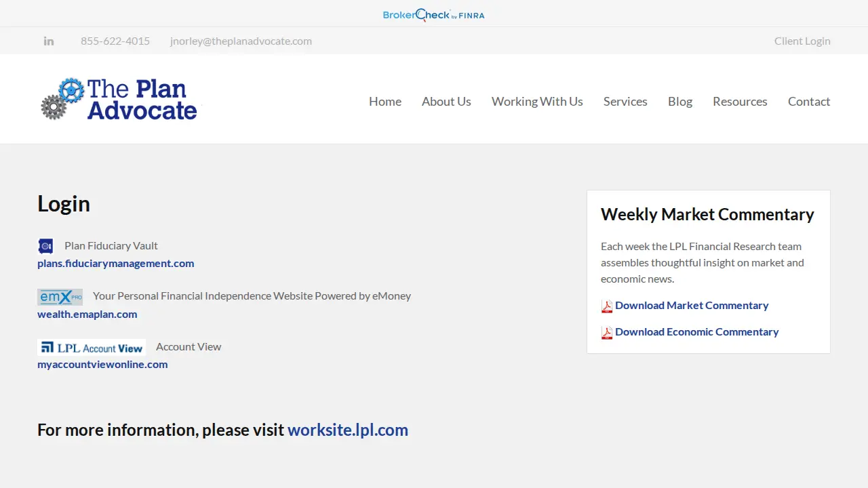Click PDF icon beside Download Economic Commentary
The height and width of the screenshot is (488, 868).
[x=607, y=333]
